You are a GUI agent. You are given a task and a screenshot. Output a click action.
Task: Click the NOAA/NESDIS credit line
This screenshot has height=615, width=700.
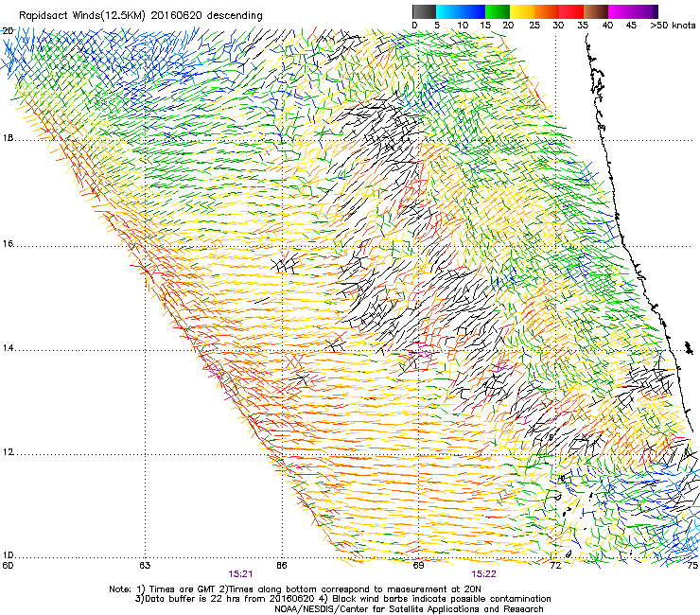(409, 609)
